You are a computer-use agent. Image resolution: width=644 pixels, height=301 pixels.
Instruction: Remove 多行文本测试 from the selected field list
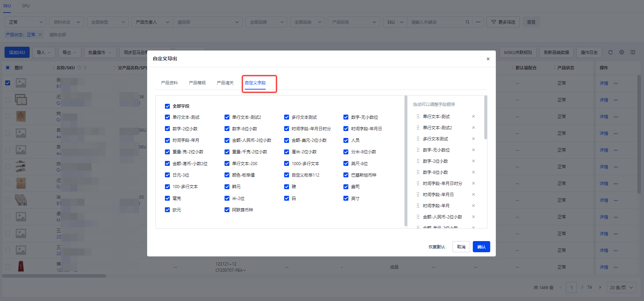coord(473,139)
